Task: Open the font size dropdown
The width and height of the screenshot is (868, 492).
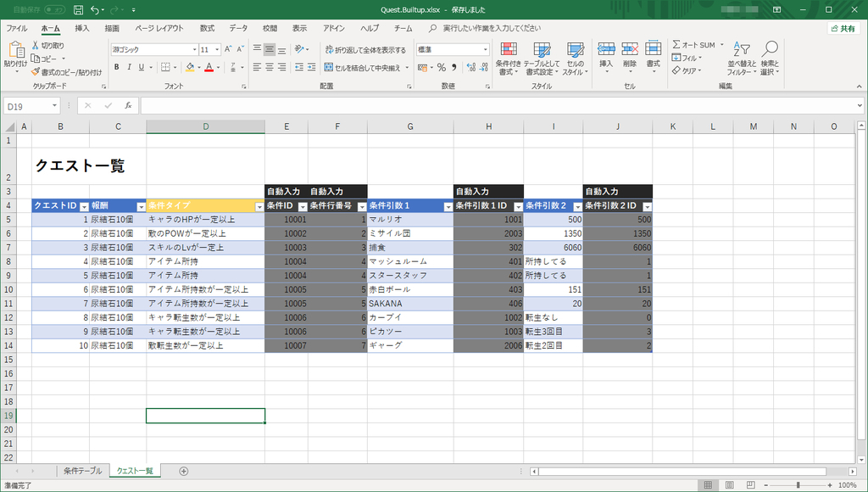Action: click(217, 50)
